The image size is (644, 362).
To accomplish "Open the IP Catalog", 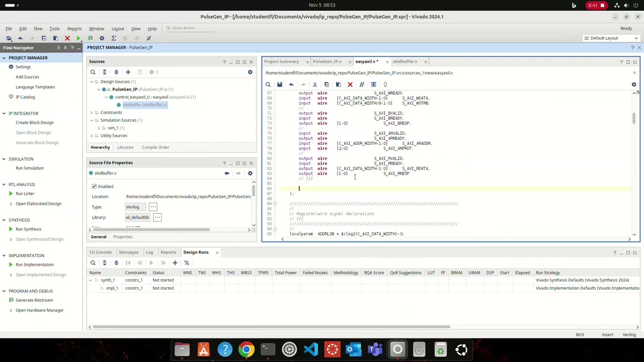I will [25, 97].
